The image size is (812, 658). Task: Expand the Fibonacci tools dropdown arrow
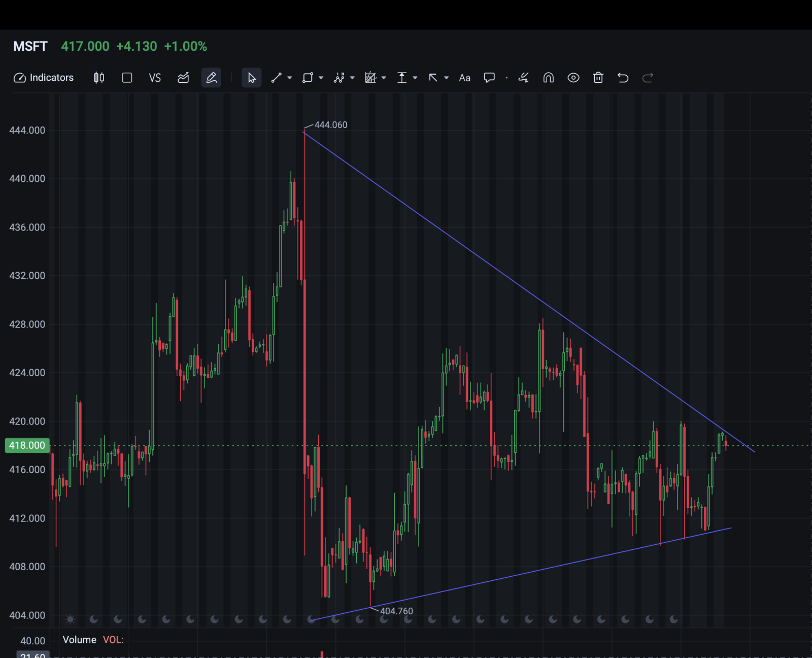tap(384, 78)
